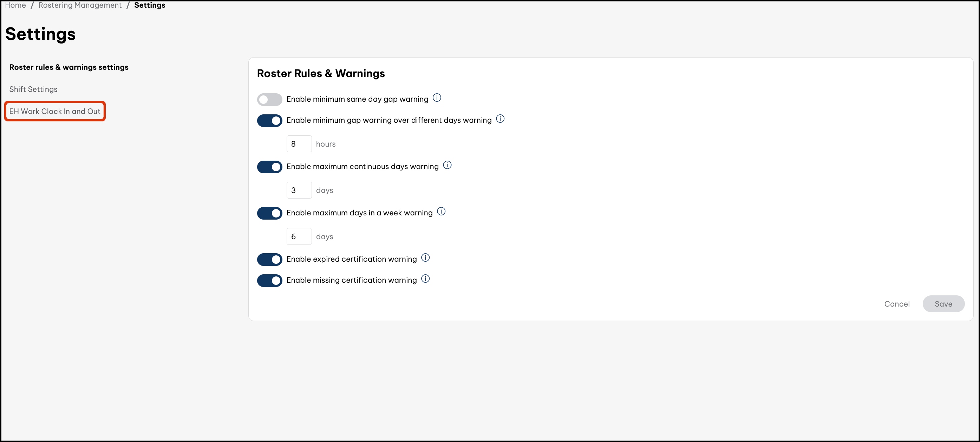Click info icon beside expired certification warning
Image resolution: width=980 pixels, height=442 pixels.
(426, 258)
